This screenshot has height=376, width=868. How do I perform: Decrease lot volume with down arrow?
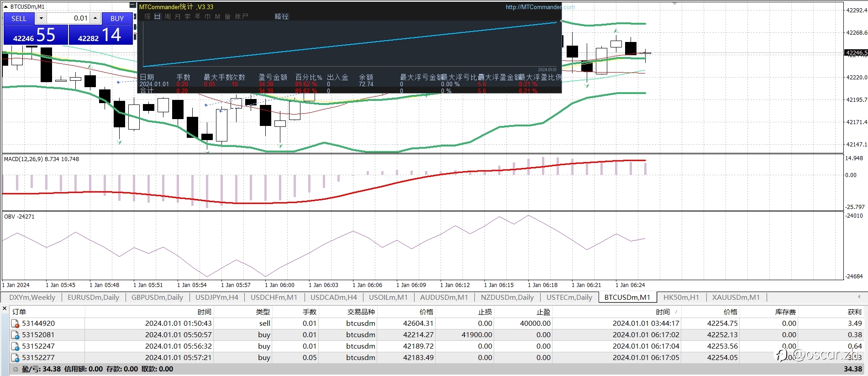coord(41,18)
